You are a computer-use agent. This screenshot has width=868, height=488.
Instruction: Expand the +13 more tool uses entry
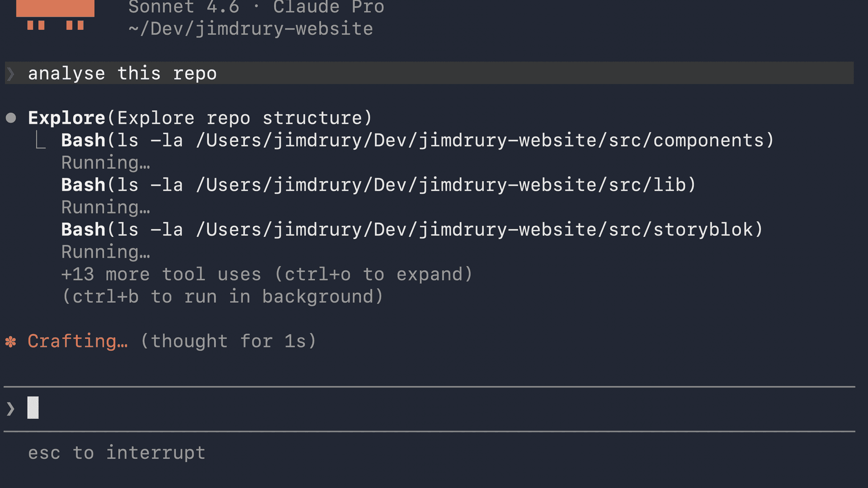pyautogui.click(x=267, y=274)
